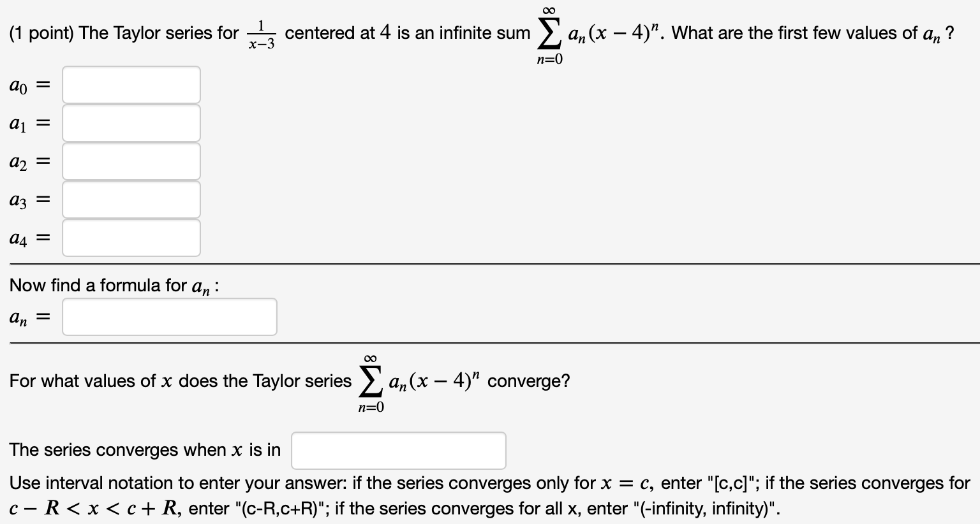Click the a1 answer input field
The image size is (980, 524).
[x=131, y=122]
